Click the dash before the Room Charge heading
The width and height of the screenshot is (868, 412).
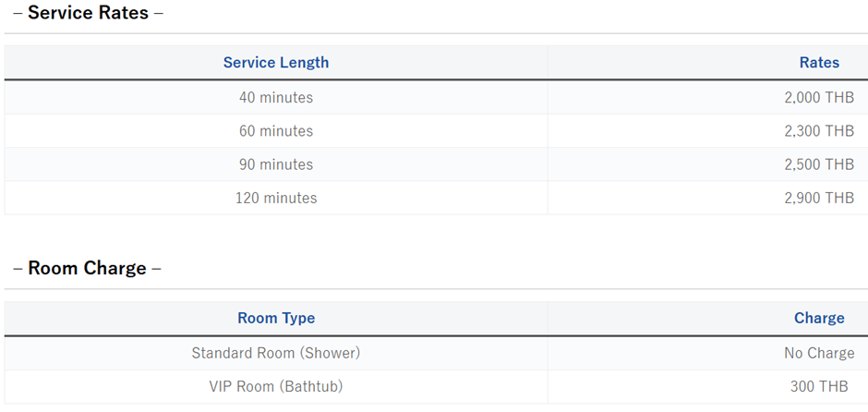(x=18, y=269)
